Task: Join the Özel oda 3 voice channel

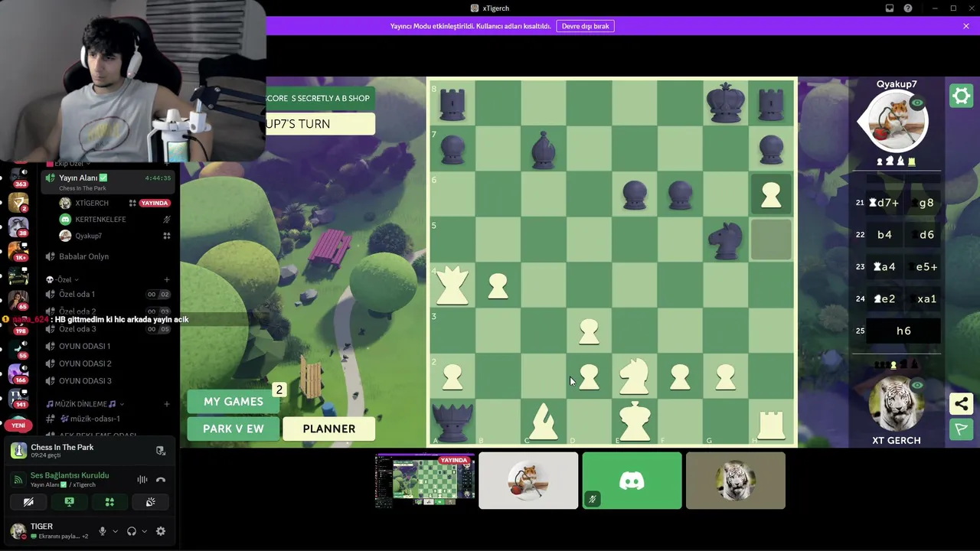Action: (x=108, y=329)
